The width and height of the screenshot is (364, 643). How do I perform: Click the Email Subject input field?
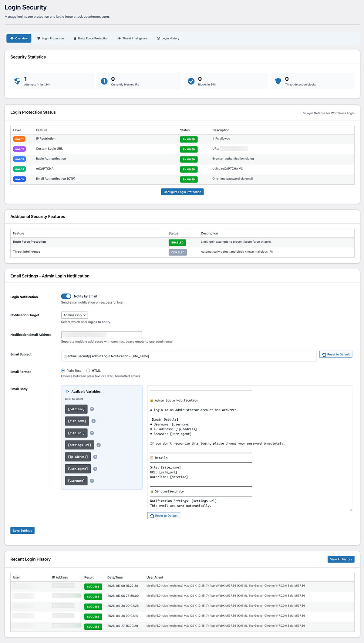click(x=189, y=356)
